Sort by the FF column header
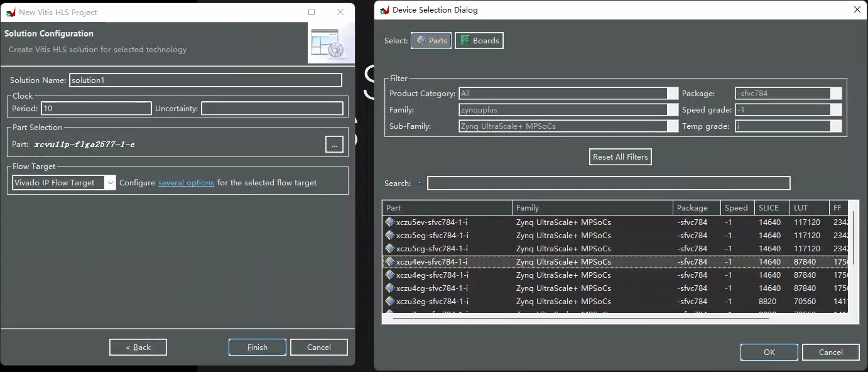 pyautogui.click(x=838, y=208)
